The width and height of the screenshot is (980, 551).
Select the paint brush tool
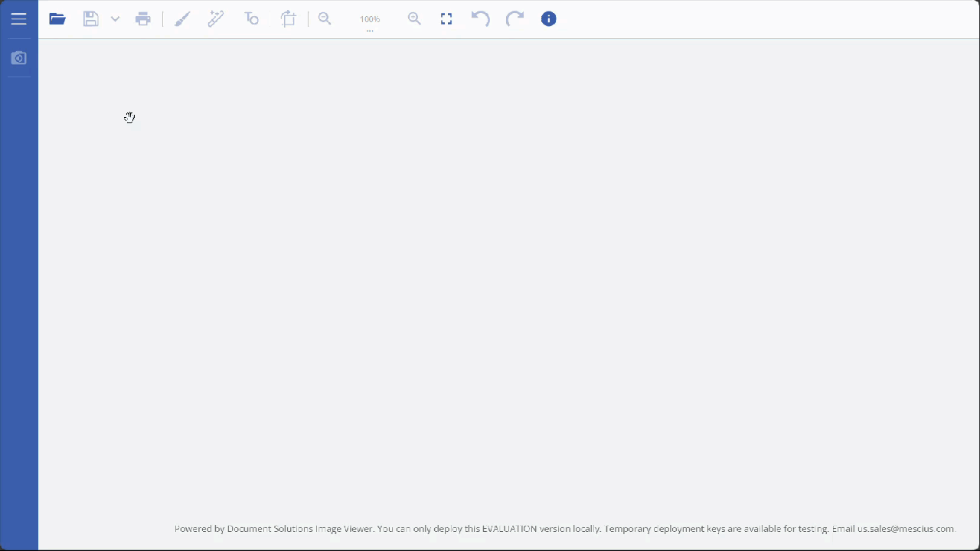182,19
